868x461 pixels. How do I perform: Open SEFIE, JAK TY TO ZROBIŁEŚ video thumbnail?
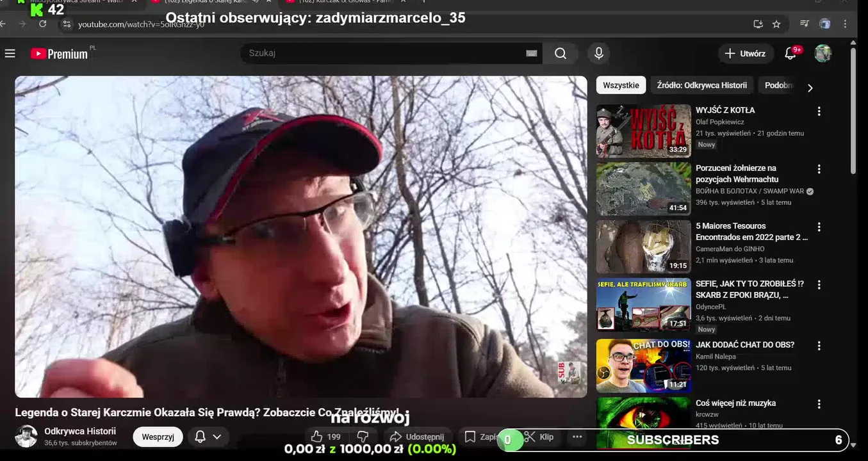point(644,305)
